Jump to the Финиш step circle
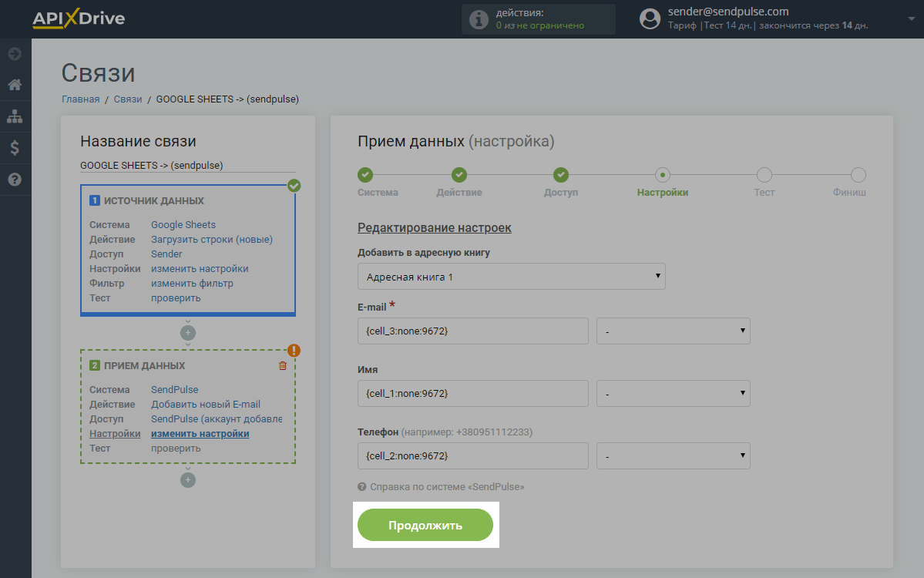The image size is (924, 578). 858,175
